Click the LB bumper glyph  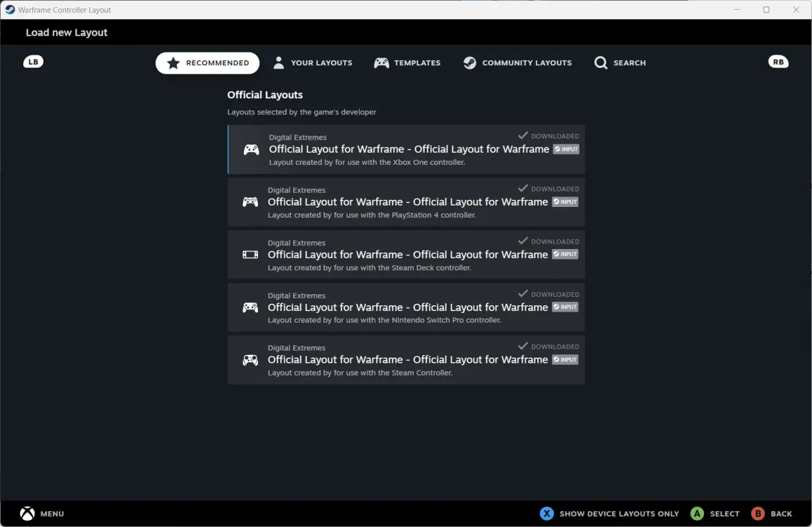tap(34, 62)
